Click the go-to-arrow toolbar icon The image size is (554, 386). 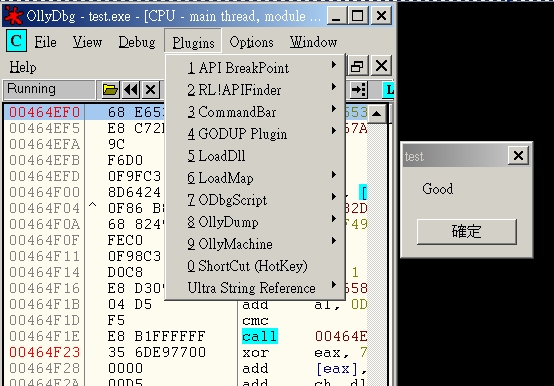[359, 90]
